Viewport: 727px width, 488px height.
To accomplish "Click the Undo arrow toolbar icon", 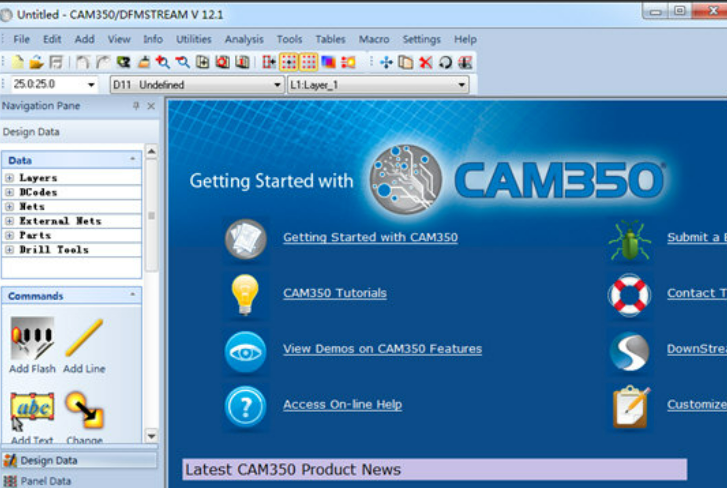I will pyautogui.click(x=83, y=62).
